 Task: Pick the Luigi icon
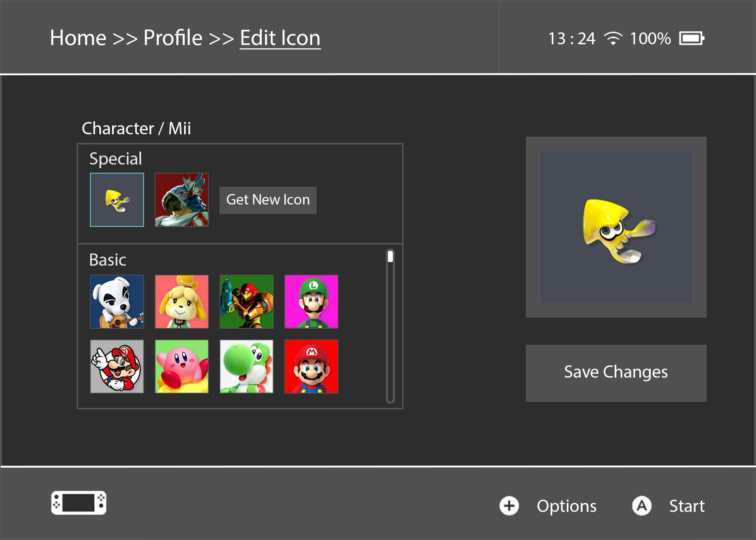pos(311,302)
